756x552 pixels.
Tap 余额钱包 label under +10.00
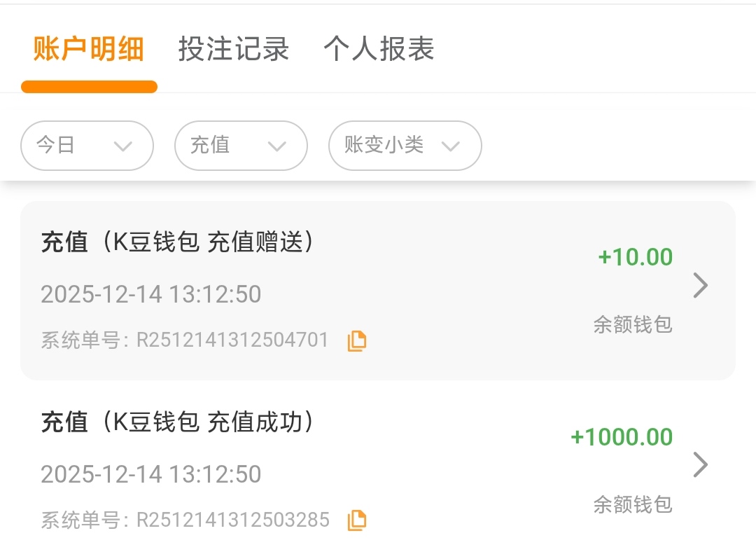pos(633,324)
